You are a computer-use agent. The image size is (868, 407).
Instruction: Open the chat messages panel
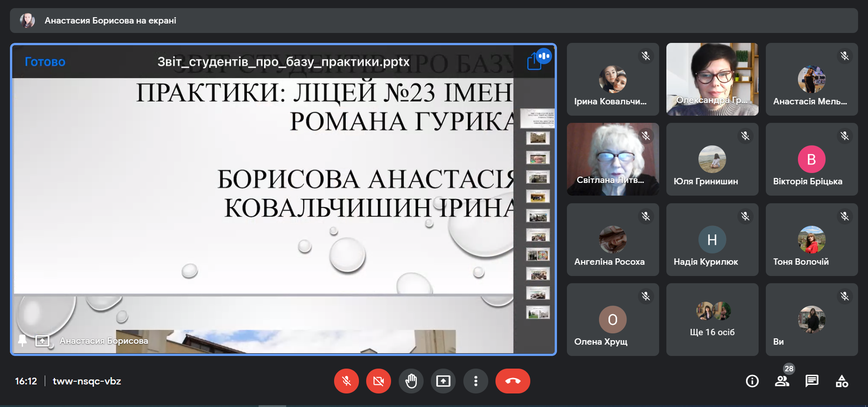(812, 381)
